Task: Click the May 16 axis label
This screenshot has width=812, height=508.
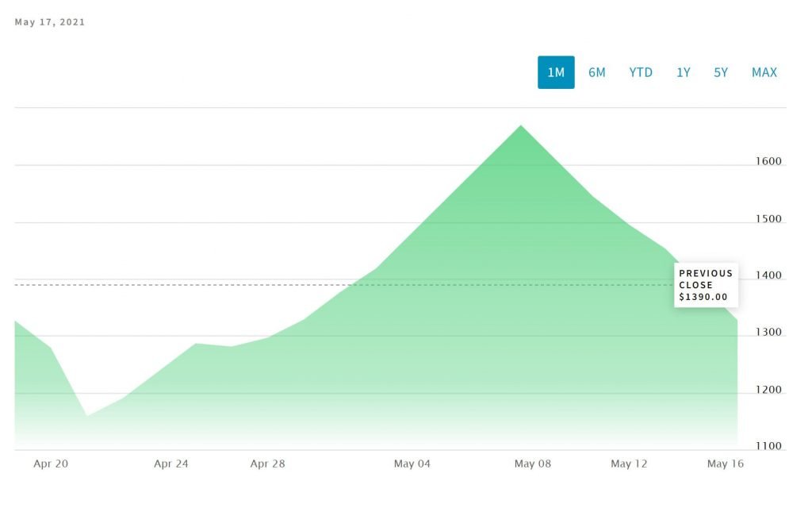Action: [725, 464]
